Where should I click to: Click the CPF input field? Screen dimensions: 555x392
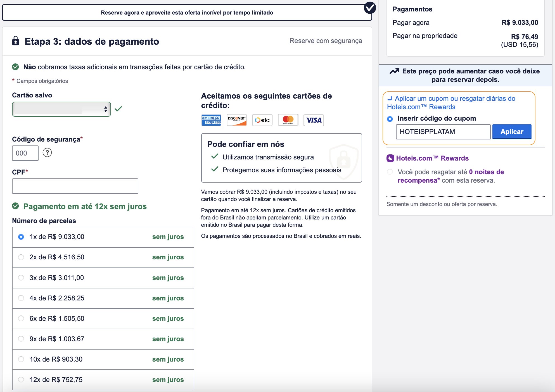75,186
